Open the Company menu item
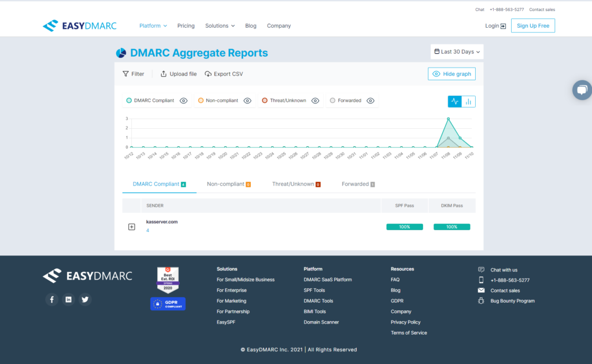 tap(279, 25)
